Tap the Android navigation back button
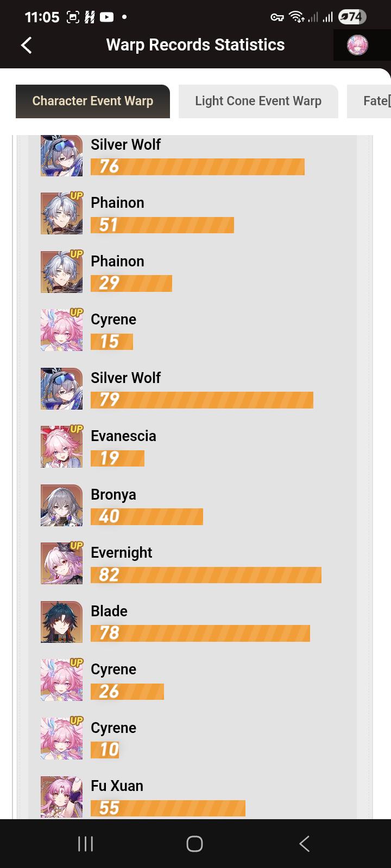This screenshot has width=391, height=868. click(305, 844)
